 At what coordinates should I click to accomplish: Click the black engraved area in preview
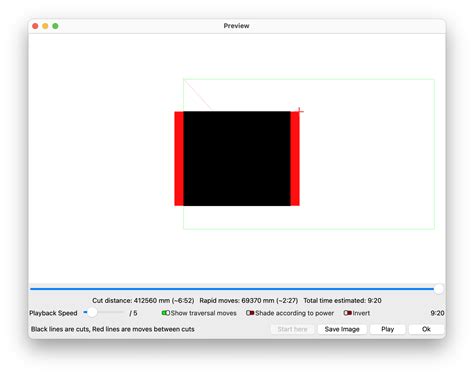click(x=237, y=158)
